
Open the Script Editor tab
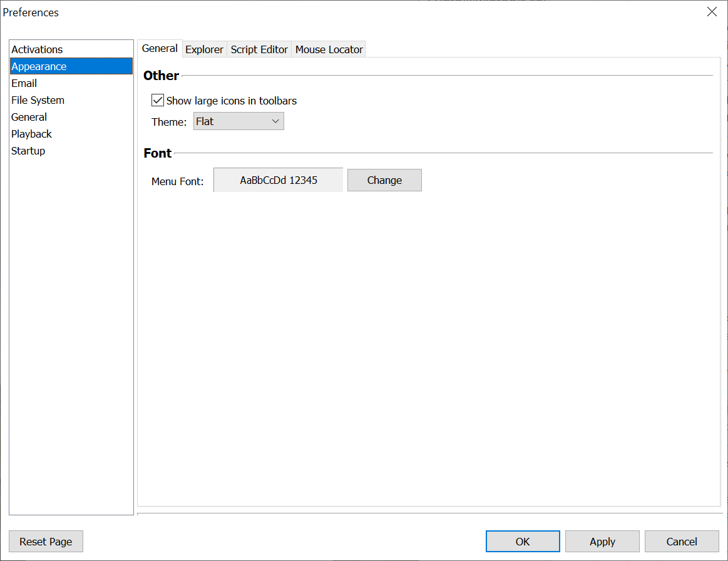tap(259, 49)
